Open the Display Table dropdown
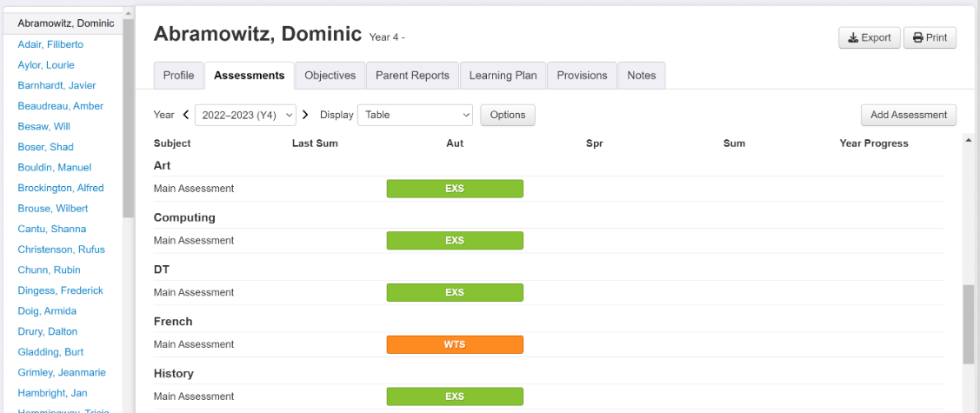 pyautogui.click(x=416, y=115)
